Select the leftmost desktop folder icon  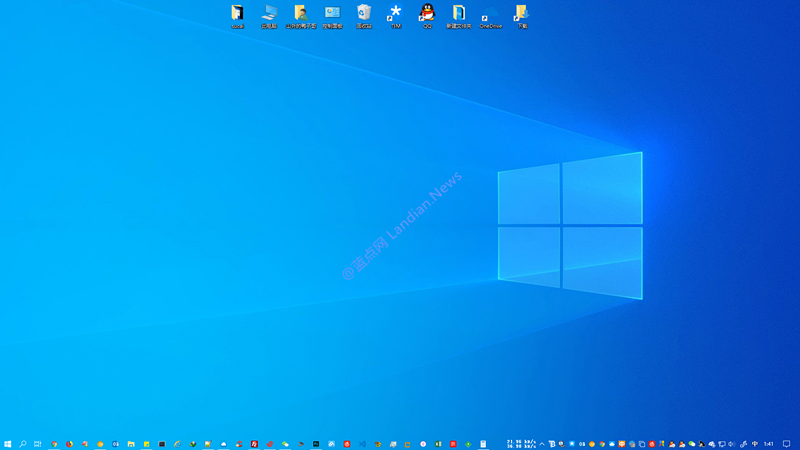coord(237,16)
